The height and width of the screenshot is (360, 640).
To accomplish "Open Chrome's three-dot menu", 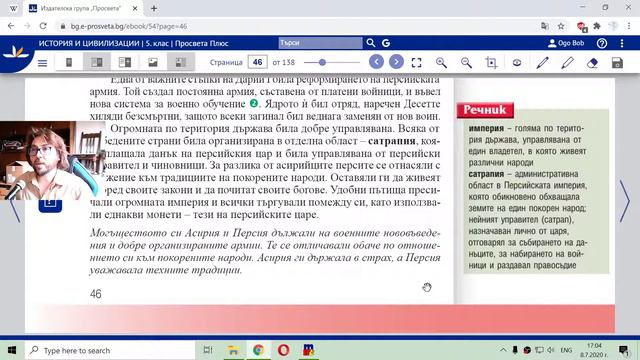I will point(629,26).
